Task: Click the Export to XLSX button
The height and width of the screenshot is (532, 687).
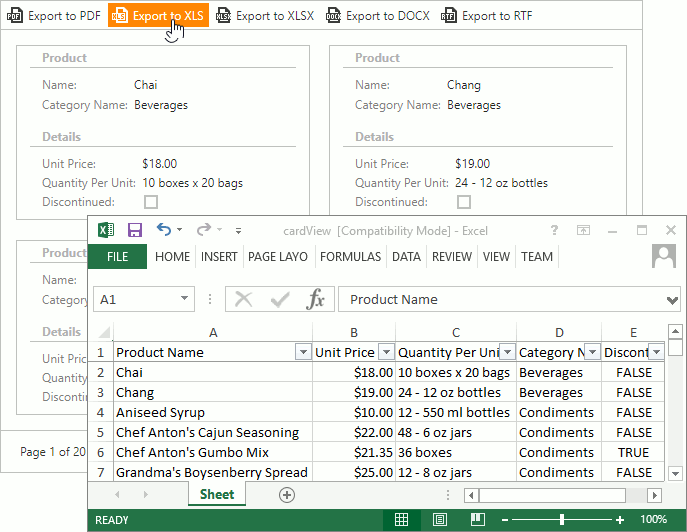Action: pyautogui.click(x=266, y=16)
